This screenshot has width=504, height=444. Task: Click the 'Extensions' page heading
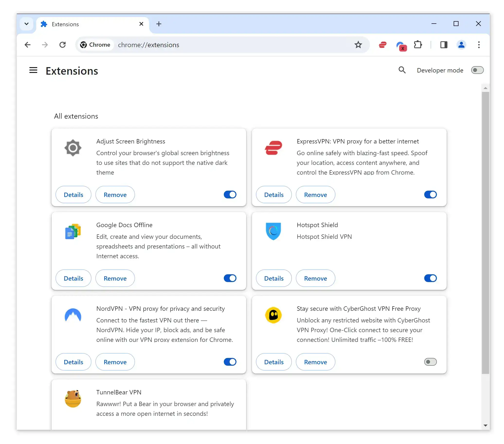point(72,71)
